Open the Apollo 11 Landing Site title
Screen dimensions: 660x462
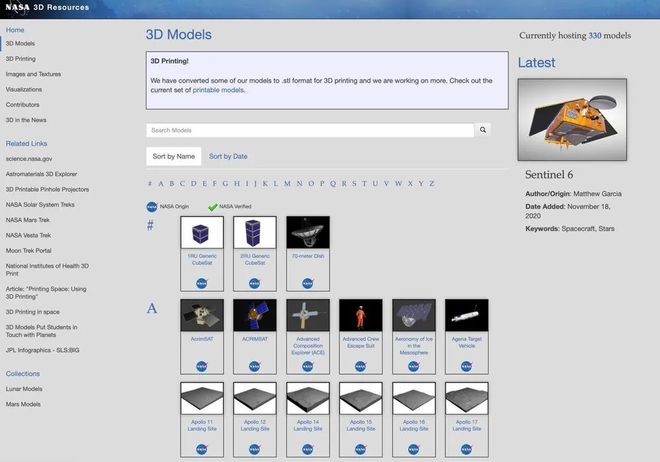coord(202,425)
